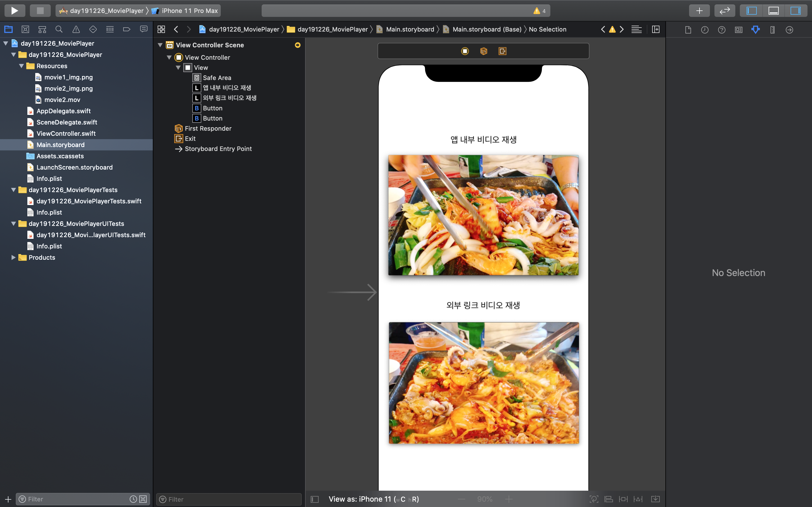The image size is (812, 507).
Task: Open the Library plus button
Action: click(x=699, y=10)
